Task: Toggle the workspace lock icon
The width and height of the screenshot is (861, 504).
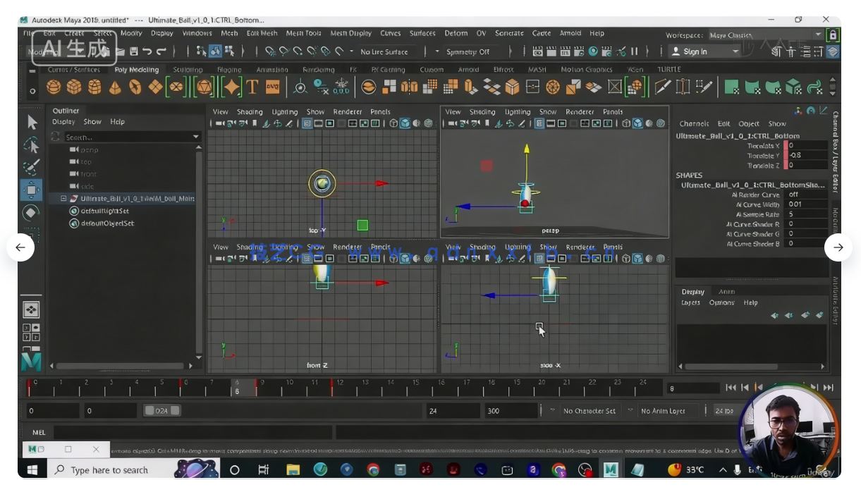Action: 833,35
